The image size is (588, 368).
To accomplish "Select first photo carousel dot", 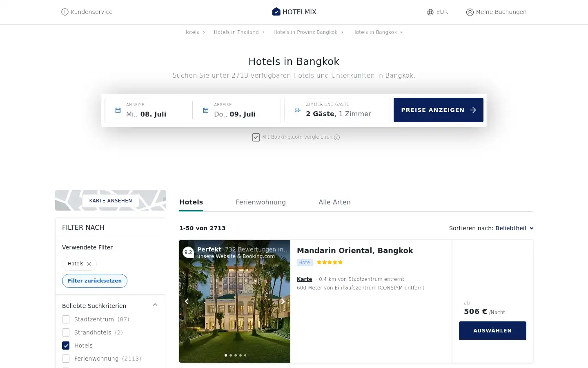I will (x=226, y=355).
